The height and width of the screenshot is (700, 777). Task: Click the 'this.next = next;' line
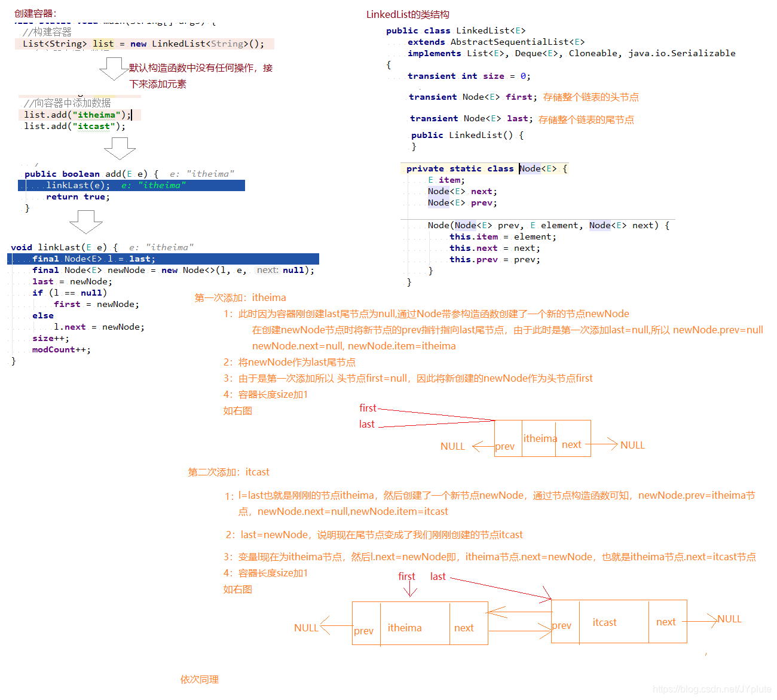coord(494,248)
